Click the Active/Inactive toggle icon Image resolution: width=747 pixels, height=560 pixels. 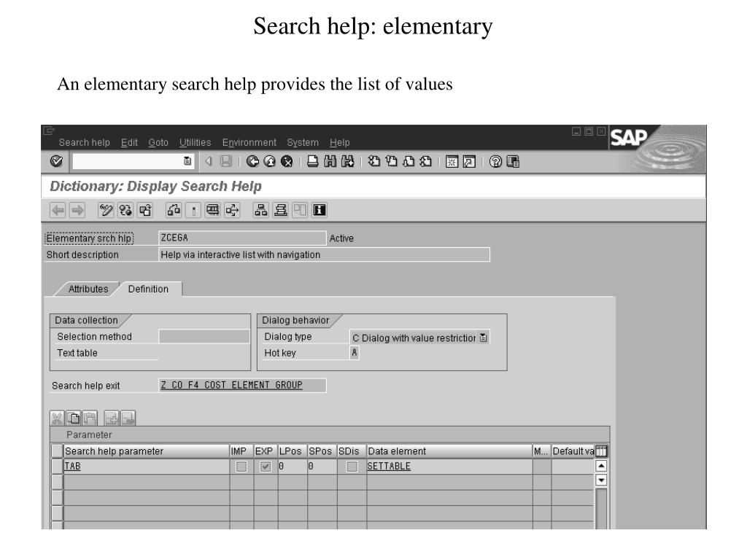click(125, 210)
